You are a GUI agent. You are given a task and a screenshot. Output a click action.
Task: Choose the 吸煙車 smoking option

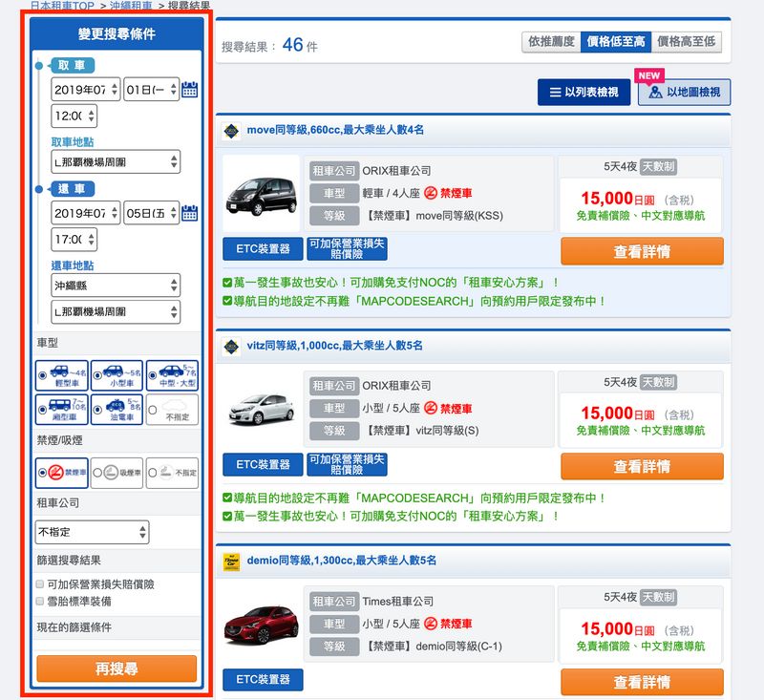coord(117,473)
